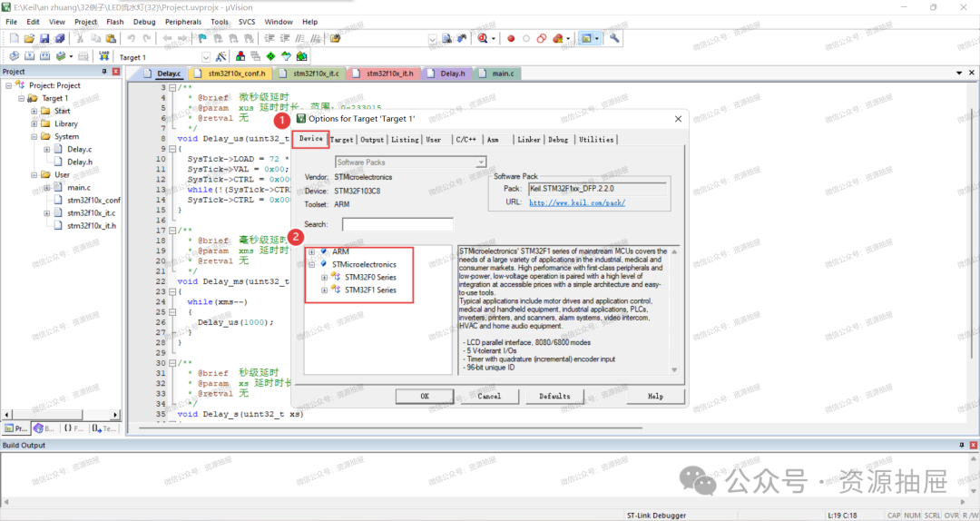Expand the ARM vendor node
This screenshot has width=980, height=521.
point(311,251)
